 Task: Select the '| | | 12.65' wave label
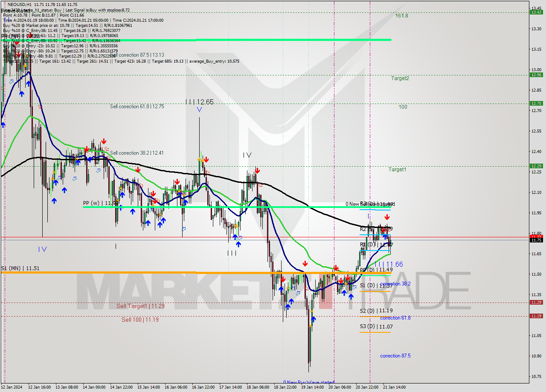click(x=199, y=102)
